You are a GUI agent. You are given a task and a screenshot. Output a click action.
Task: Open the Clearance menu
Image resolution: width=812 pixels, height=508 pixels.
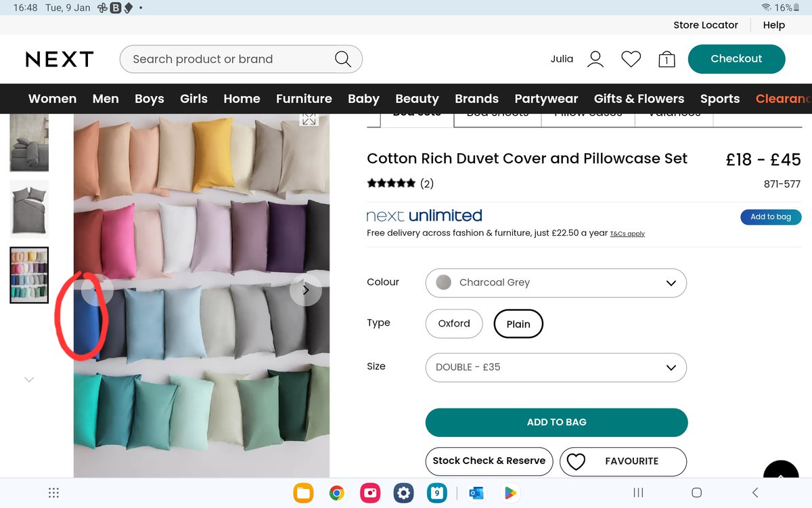click(784, 99)
